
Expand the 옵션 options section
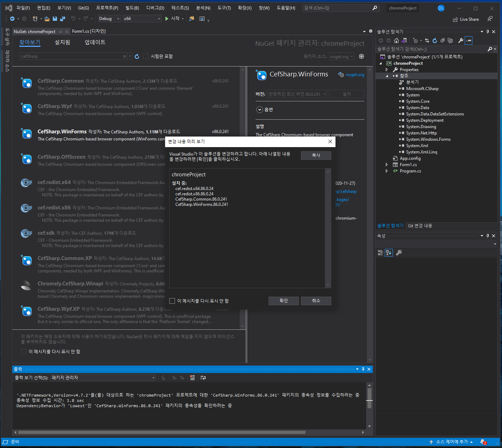pyautogui.click(x=259, y=109)
